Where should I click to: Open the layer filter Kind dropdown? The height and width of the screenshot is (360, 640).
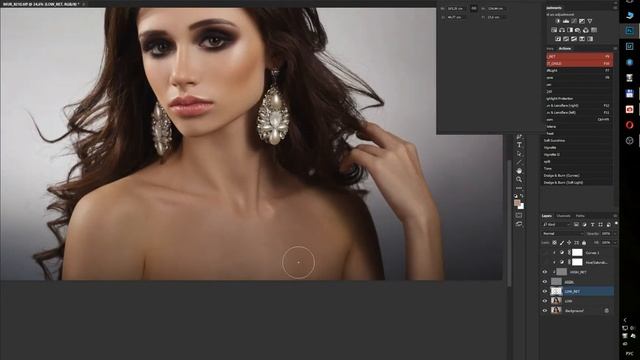557,224
